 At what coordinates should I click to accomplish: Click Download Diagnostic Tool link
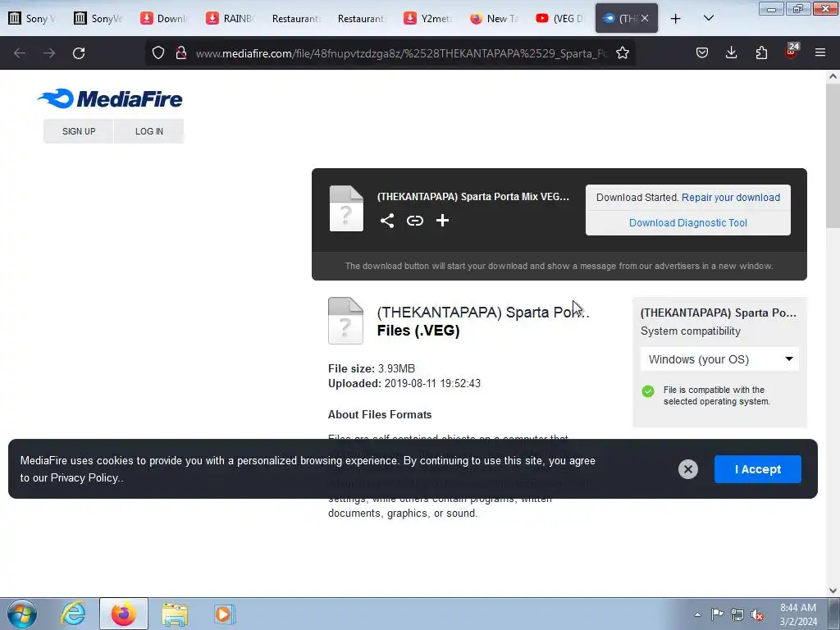tap(688, 223)
